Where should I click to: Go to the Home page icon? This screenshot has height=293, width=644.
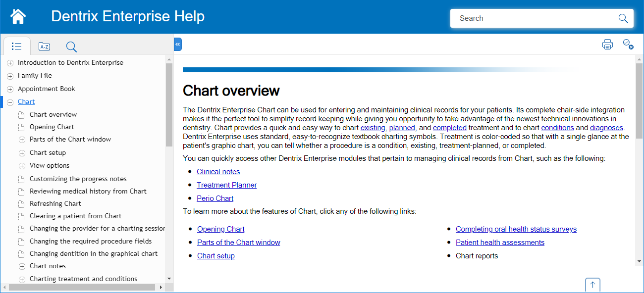[x=18, y=16]
